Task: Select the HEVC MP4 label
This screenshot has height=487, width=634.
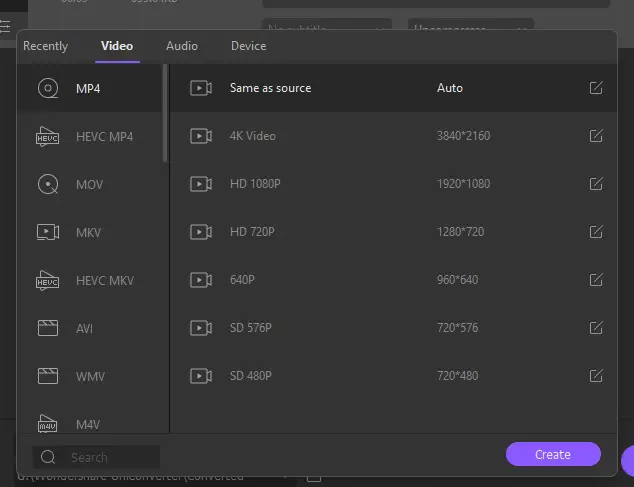Action: coord(104,137)
